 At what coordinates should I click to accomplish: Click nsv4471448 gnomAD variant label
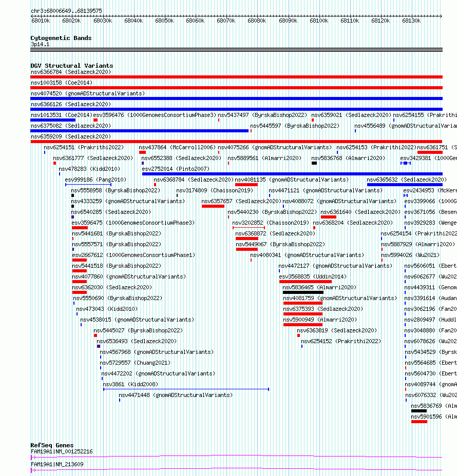tap(175, 395)
